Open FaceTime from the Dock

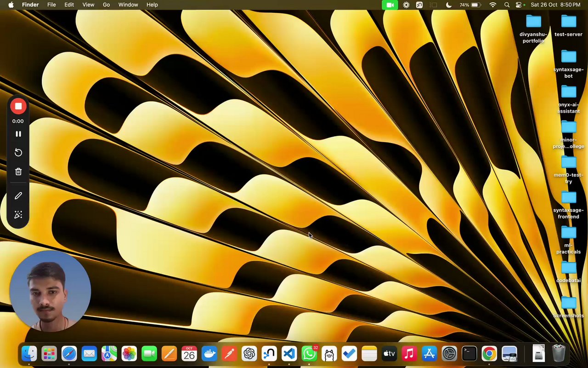click(x=149, y=353)
